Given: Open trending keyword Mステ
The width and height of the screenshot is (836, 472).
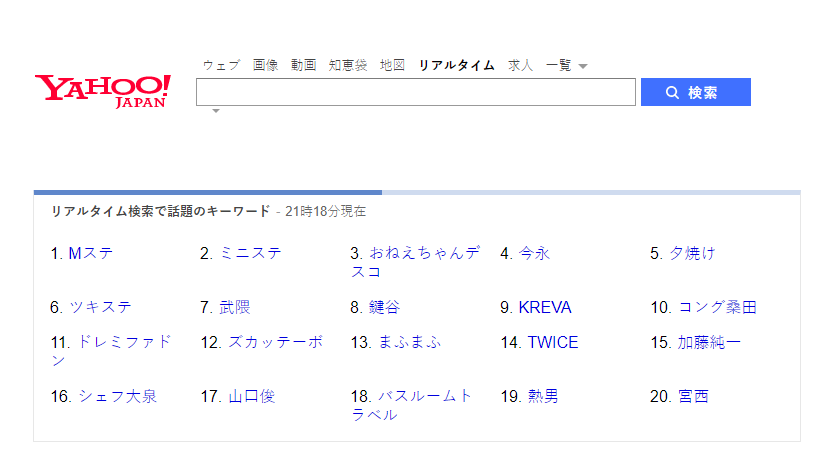Looking at the screenshot, I should 91,253.
